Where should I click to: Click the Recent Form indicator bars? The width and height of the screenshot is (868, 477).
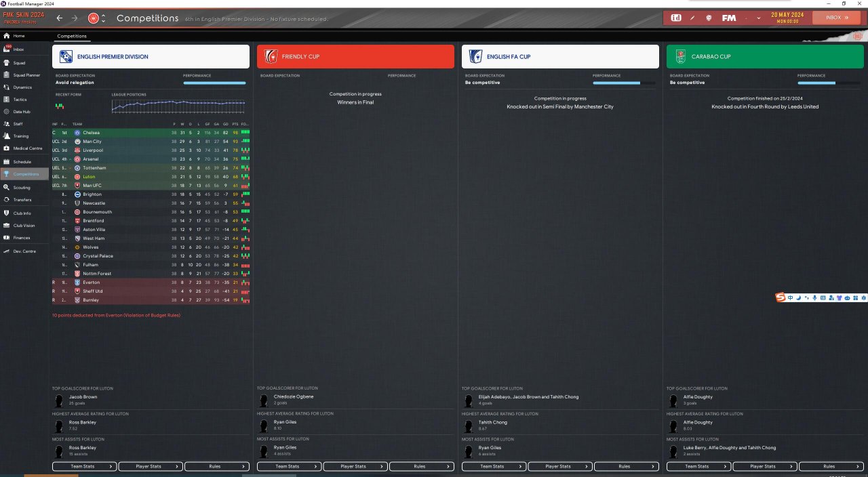click(60, 106)
